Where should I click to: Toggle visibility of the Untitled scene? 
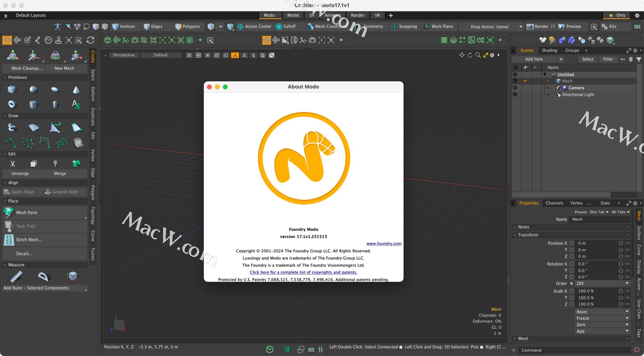pyautogui.click(x=515, y=75)
